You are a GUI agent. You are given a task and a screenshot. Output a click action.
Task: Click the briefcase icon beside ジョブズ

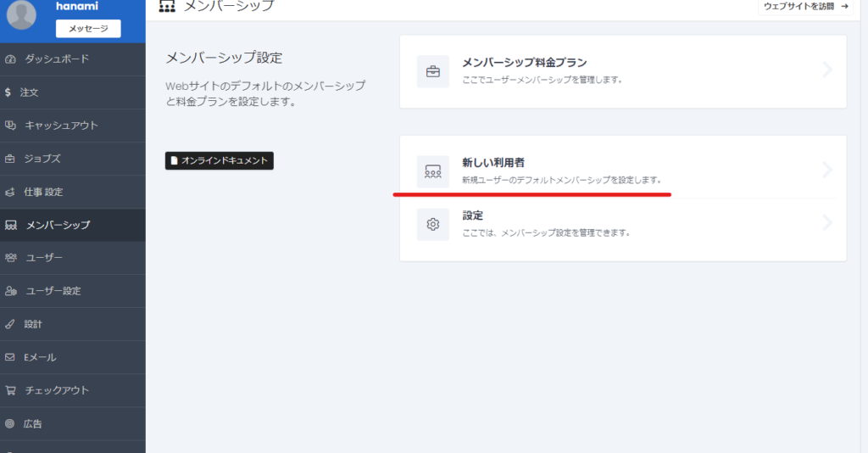pyautogui.click(x=10, y=159)
